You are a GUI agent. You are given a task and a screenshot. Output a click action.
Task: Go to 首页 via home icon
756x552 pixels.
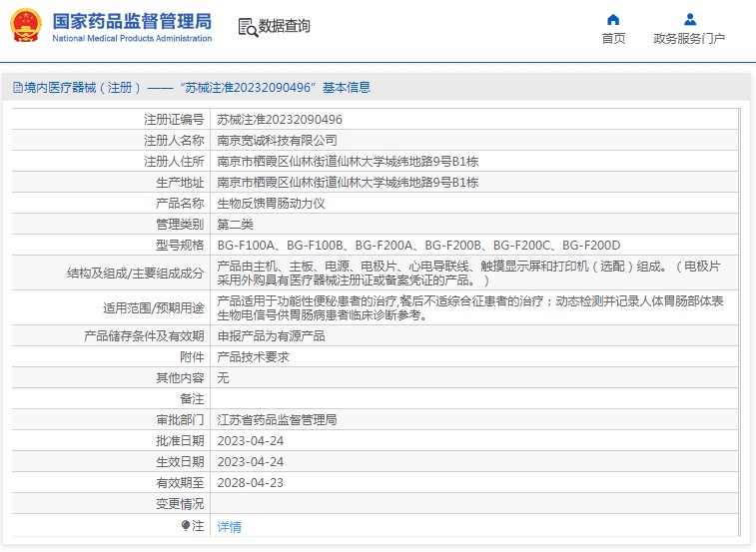click(x=613, y=19)
